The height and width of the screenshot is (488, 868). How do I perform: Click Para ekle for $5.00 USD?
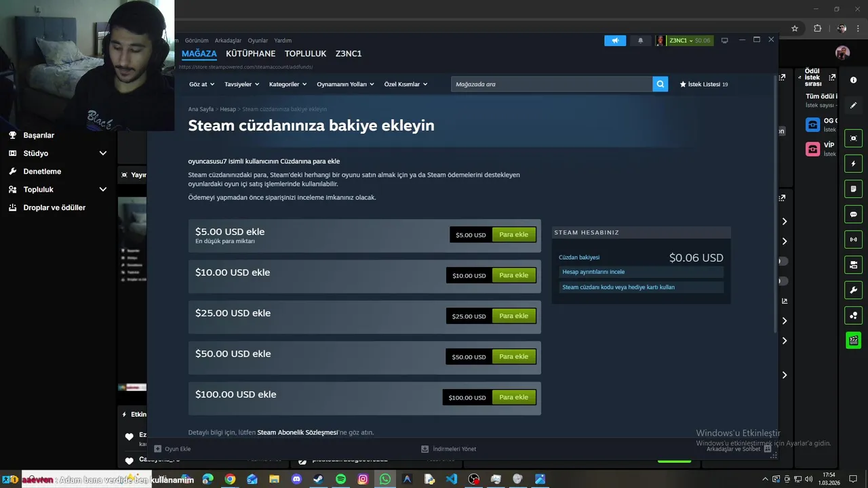(513, 235)
